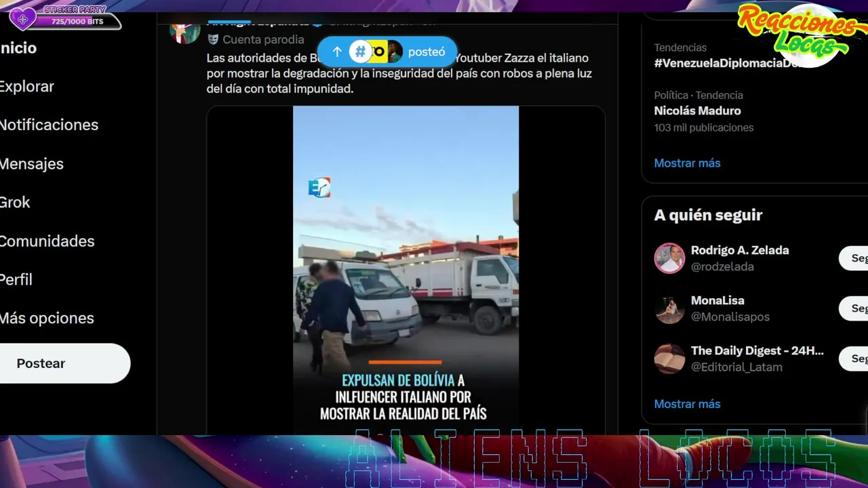Click the post text about Zazza el italiano
The height and width of the screenshot is (488, 868).
398,73
